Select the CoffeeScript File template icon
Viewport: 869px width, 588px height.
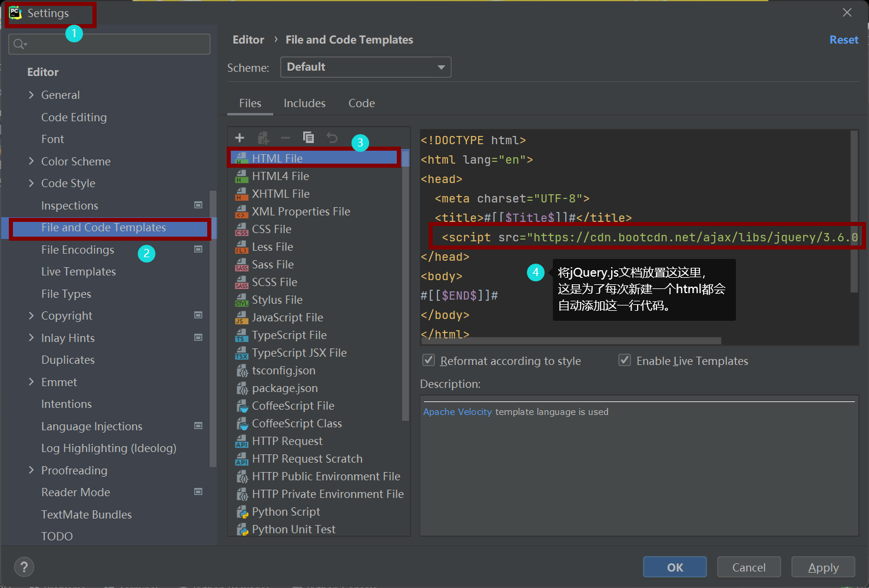tap(241, 406)
